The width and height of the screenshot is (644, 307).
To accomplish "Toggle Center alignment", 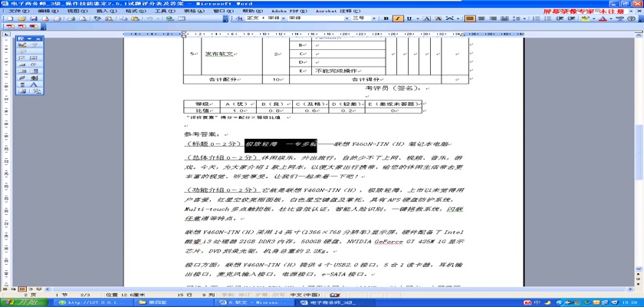I will click(481, 19).
